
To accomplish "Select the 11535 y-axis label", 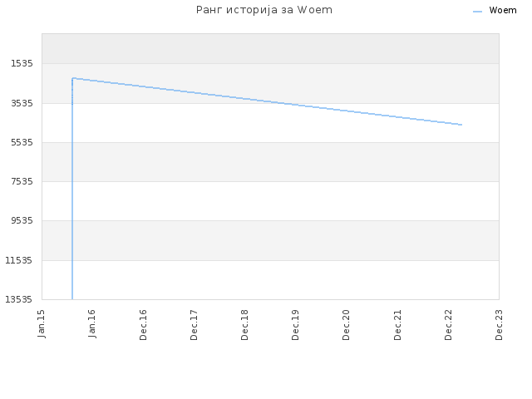I will pyautogui.click(x=18, y=260).
